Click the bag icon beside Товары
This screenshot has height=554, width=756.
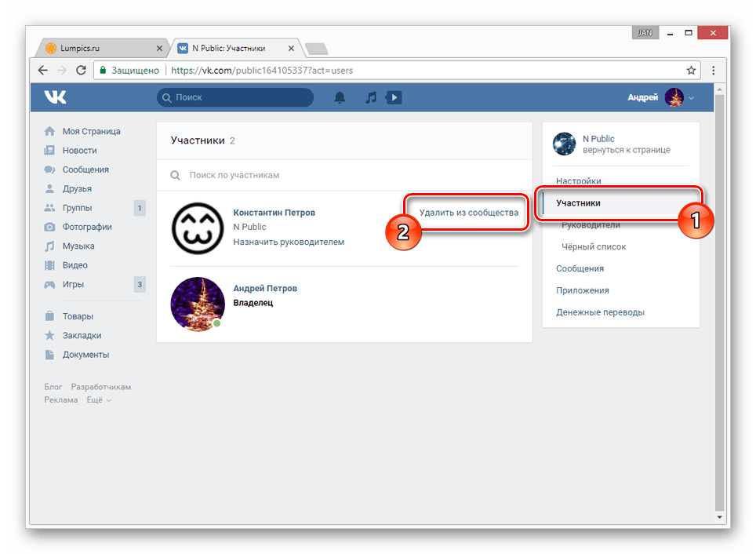coord(49,316)
